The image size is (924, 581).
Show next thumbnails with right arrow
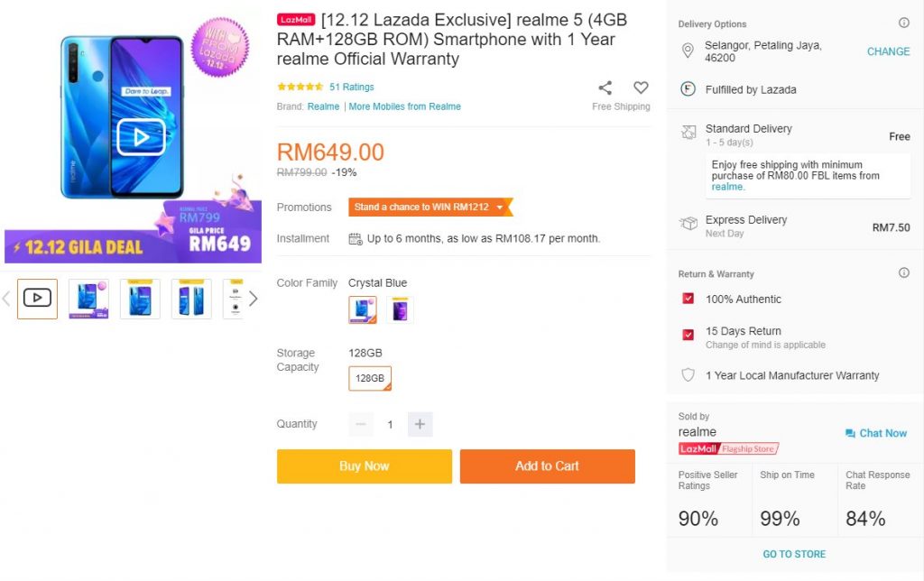(x=254, y=299)
